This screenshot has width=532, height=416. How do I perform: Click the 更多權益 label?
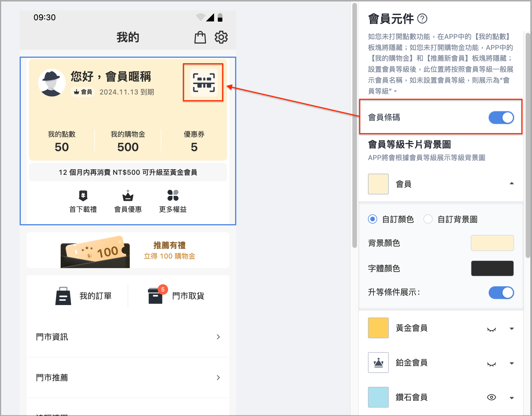click(173, 209)
